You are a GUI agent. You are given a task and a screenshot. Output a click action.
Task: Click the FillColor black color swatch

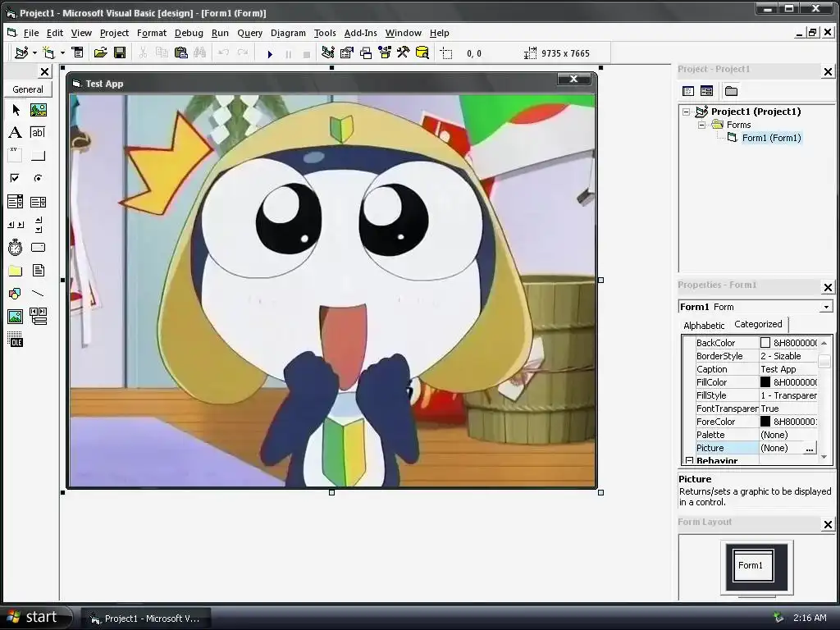tap(765, 382)
